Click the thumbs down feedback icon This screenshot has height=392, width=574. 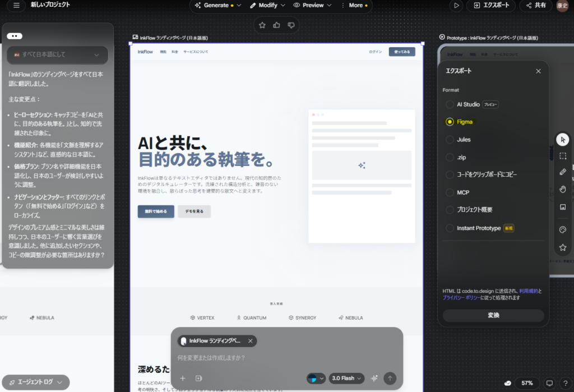click(291, 25)
